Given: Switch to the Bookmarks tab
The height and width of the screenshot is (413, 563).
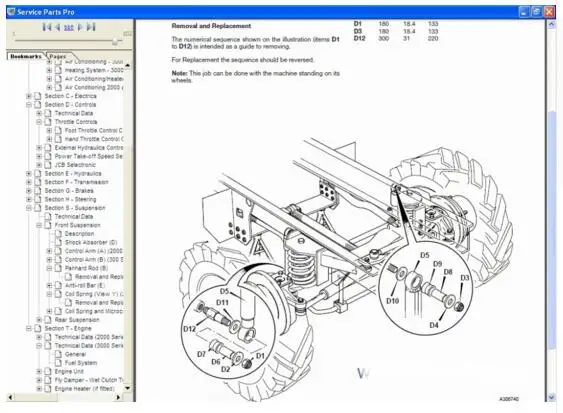Looking at the screenshot, I should coord(26,56).
